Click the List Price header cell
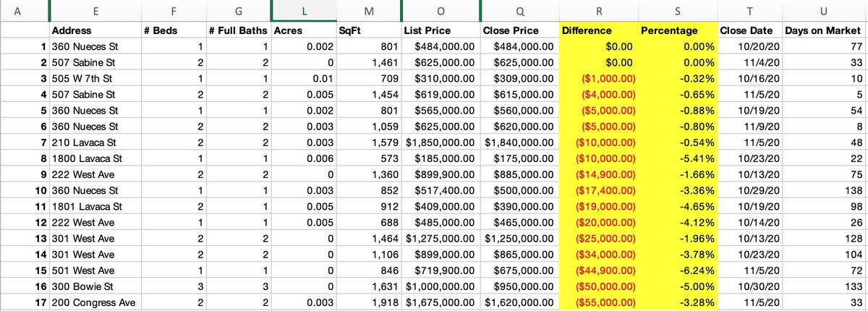Screen dimensions: 868x311 441,30
